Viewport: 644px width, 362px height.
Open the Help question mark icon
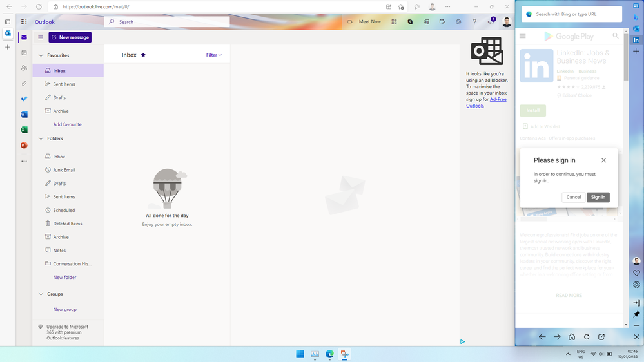pyautogui.click(x=474, y=22)
